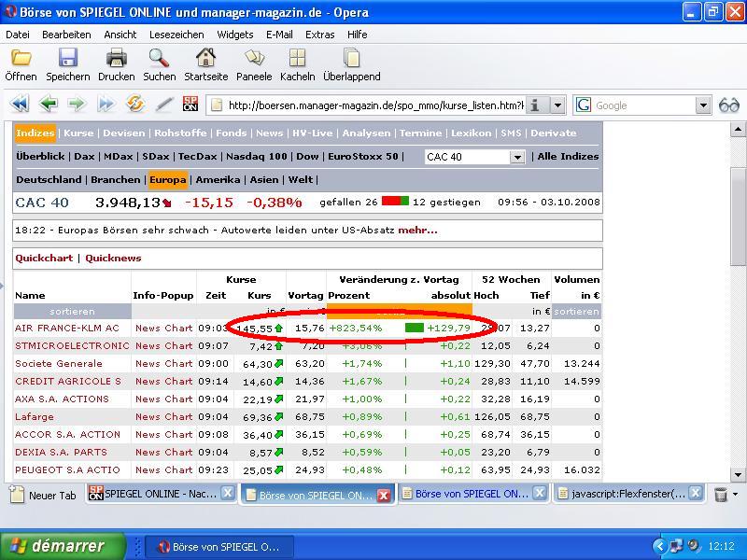Open the Extras menu

point(319,35)
